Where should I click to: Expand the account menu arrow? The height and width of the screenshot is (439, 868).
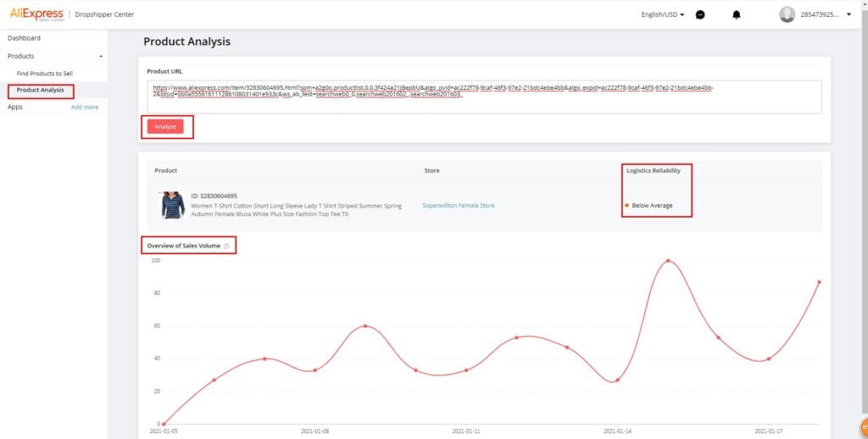click(849, 14)
